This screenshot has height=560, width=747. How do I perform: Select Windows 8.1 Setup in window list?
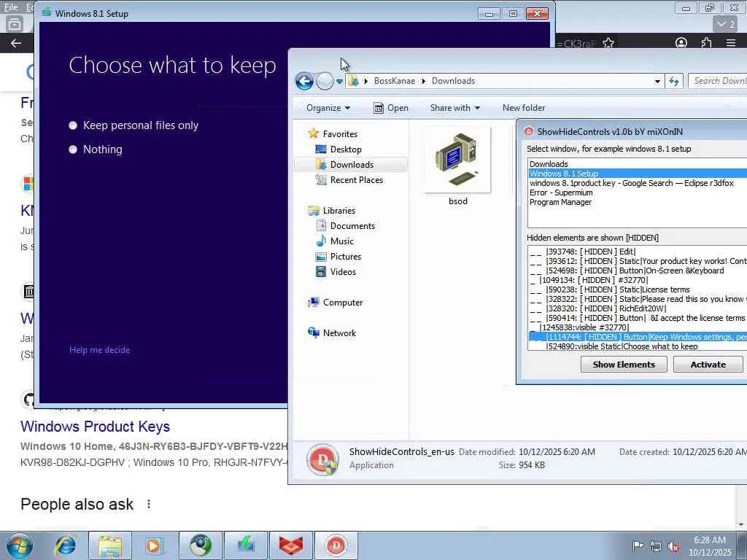click(x=638, y=174)
